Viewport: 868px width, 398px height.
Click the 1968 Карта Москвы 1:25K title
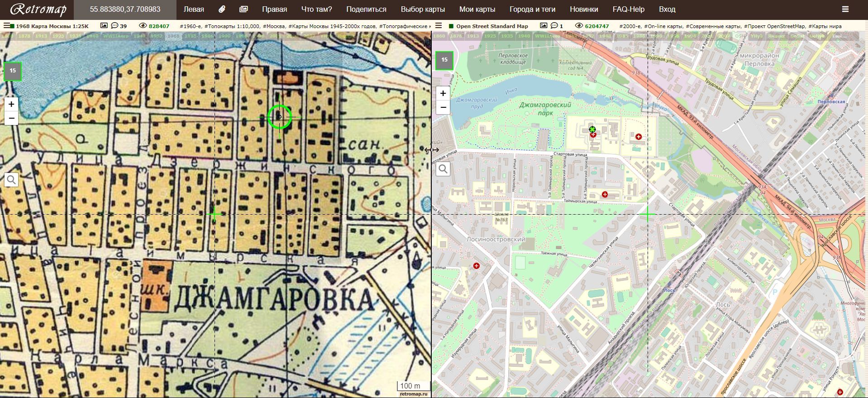tap(52, 26)
